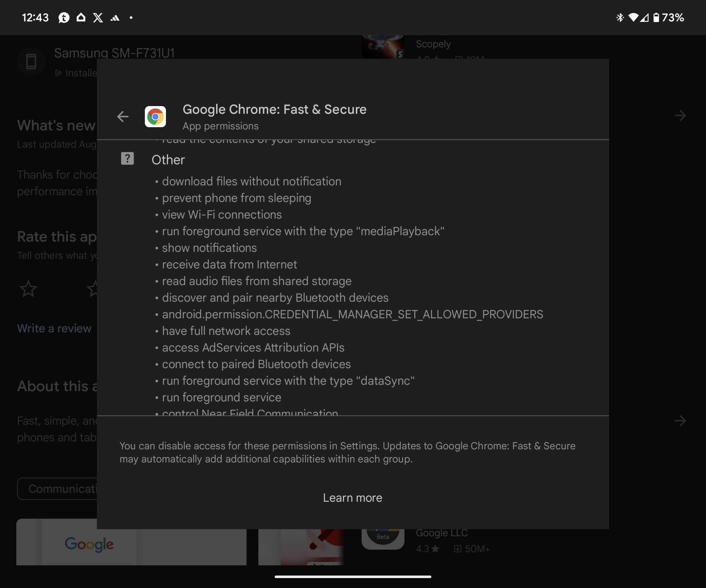Screen dimensions: 706x588
Task: Select foreground service 'dataSync' permission
Action: 288,381
